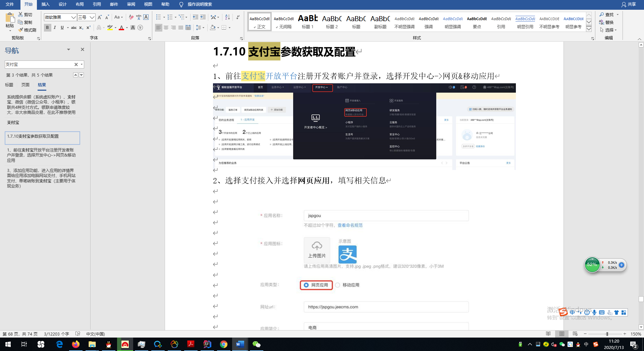644x351 pixels.
Task: Toggle paragraph marks display
Action: pos(238,17)
